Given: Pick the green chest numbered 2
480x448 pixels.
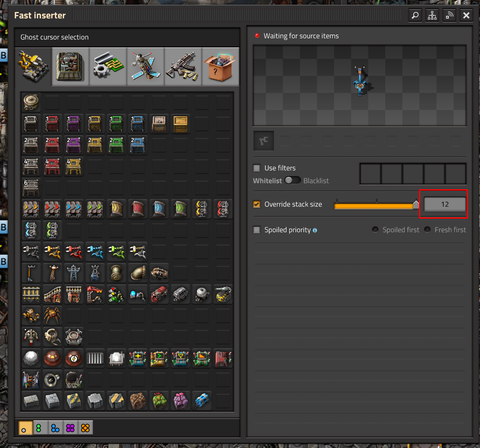Looking at the screenshot, I should [116, 145].
